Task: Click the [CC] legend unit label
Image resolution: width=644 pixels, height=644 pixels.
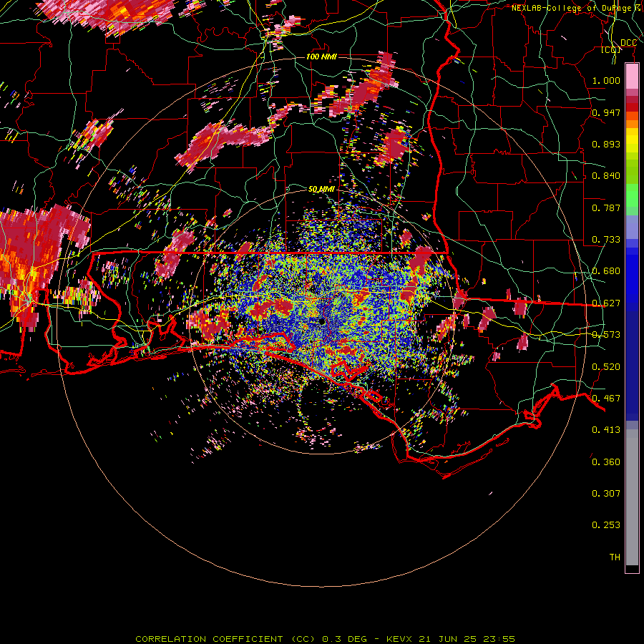Action: [611, 49]
